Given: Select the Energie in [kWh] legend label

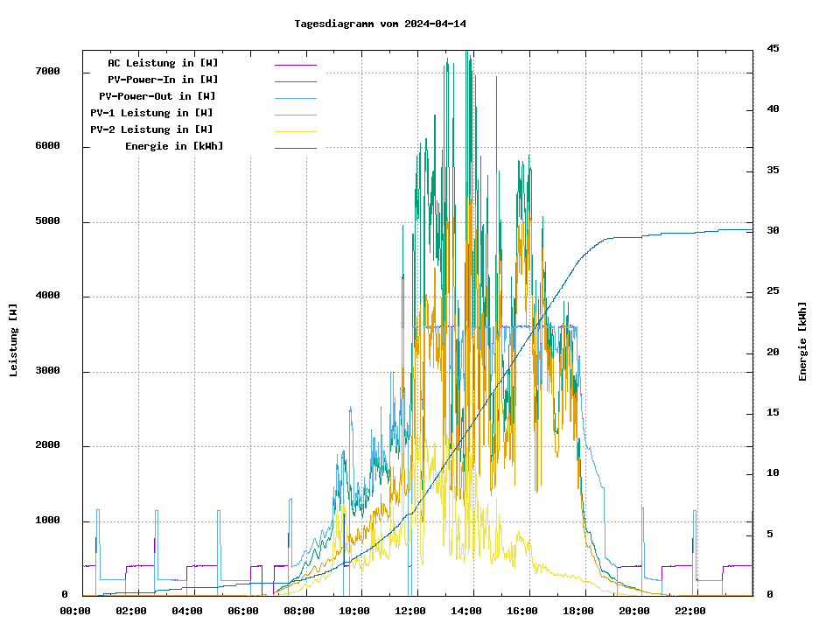Looking at the screenshot, I should 174,146.
